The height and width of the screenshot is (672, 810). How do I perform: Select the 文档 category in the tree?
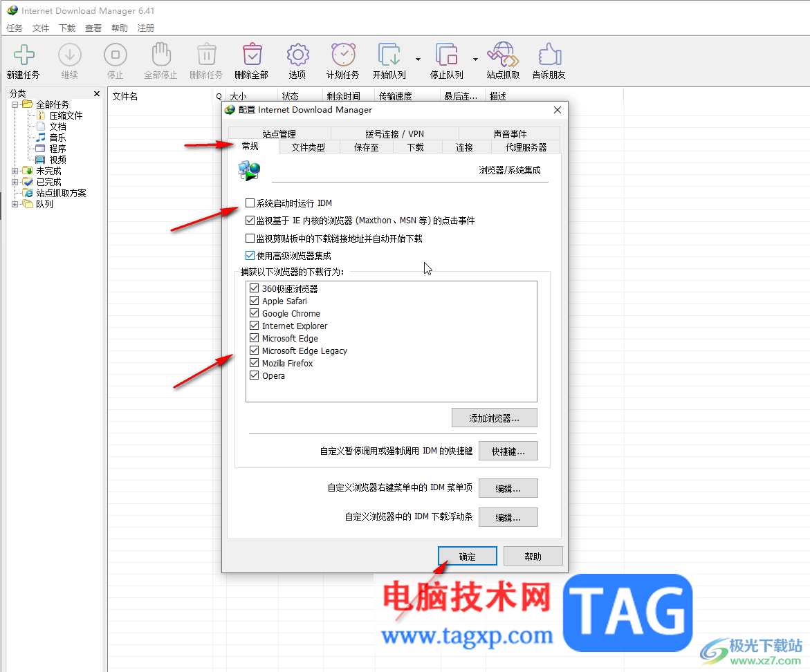coord(57,127)
